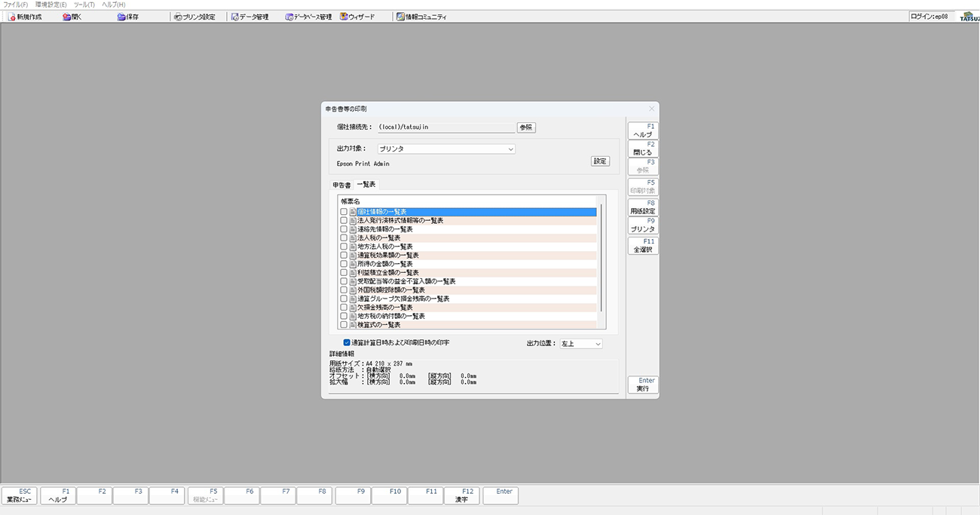Click the 帳票名 list vertical scrollbar

601,256
